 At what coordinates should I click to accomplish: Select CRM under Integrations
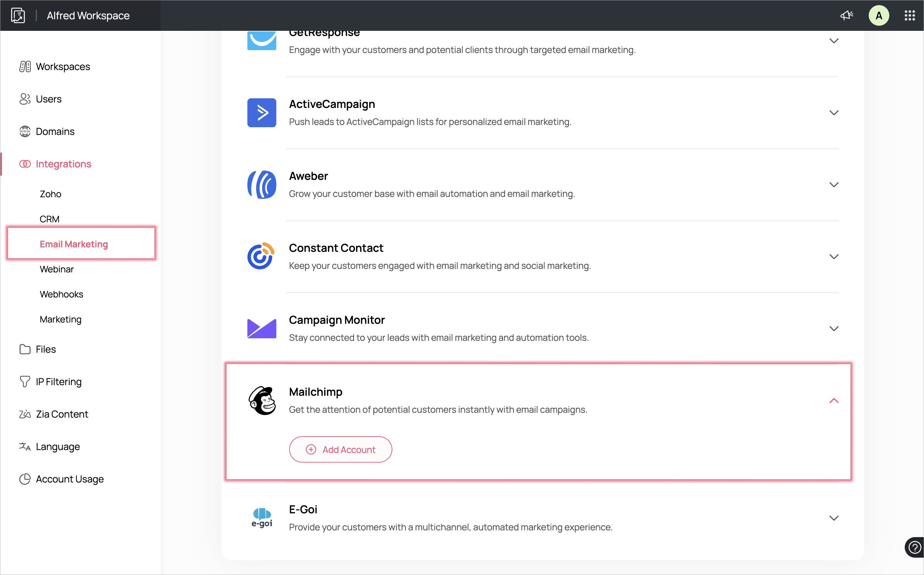coord(49,219)
